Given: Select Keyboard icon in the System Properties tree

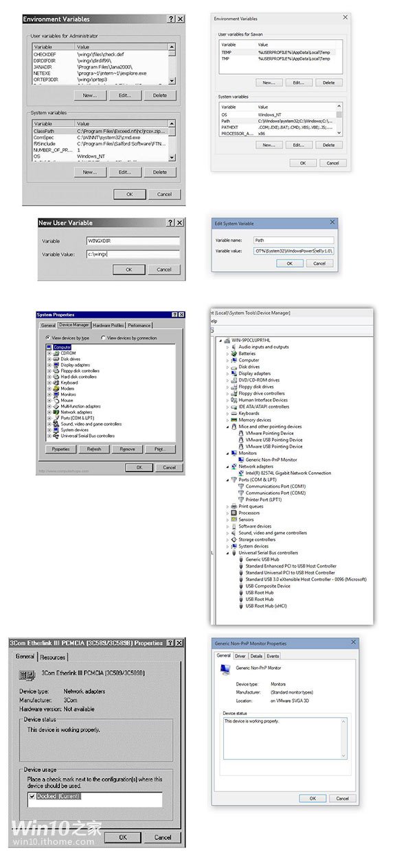Looking at the screenshot, I should click(x=56, y=382).
